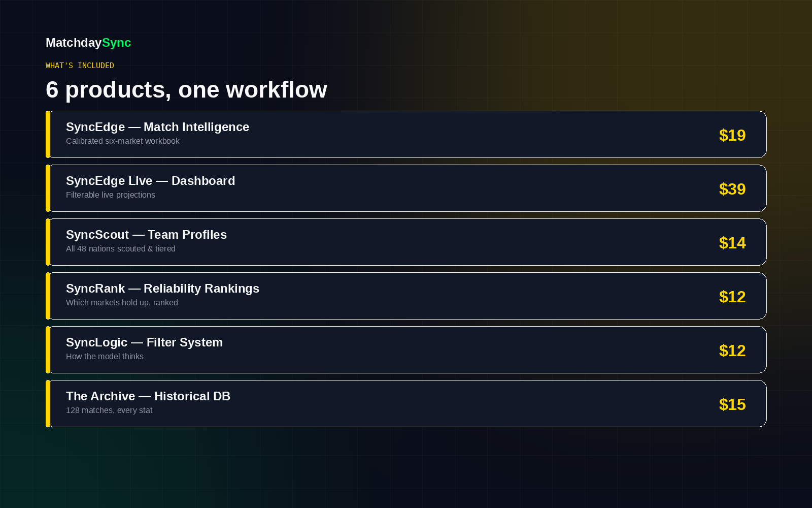Viewport: 812px width, 508px height.
Task: Click the MatchdaySync logo
Action: tap(88, 43)
